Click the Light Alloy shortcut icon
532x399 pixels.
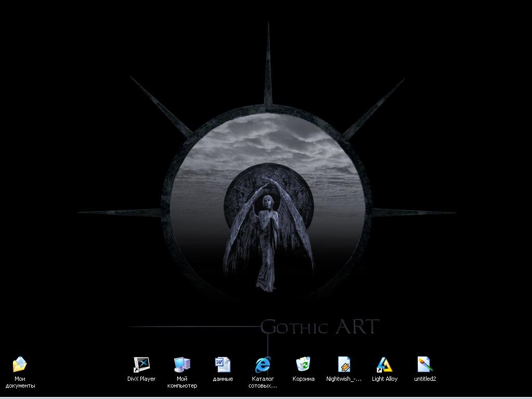[384, 365]
